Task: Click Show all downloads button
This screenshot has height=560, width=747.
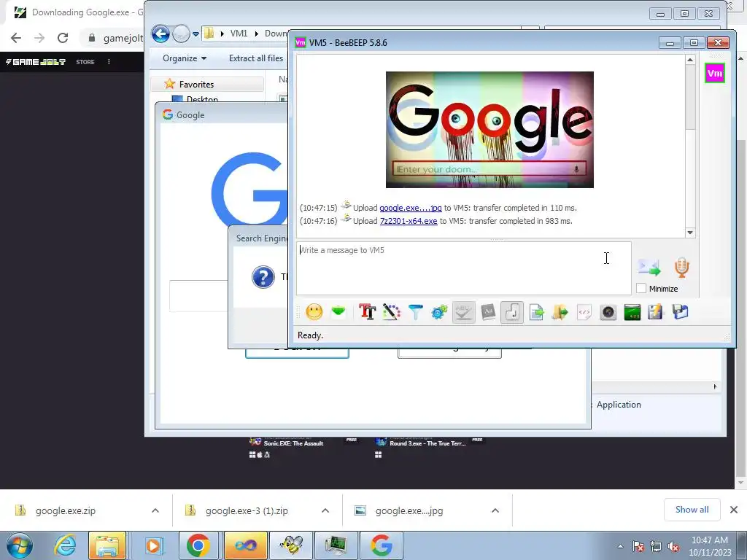Action: click(692, 510)
